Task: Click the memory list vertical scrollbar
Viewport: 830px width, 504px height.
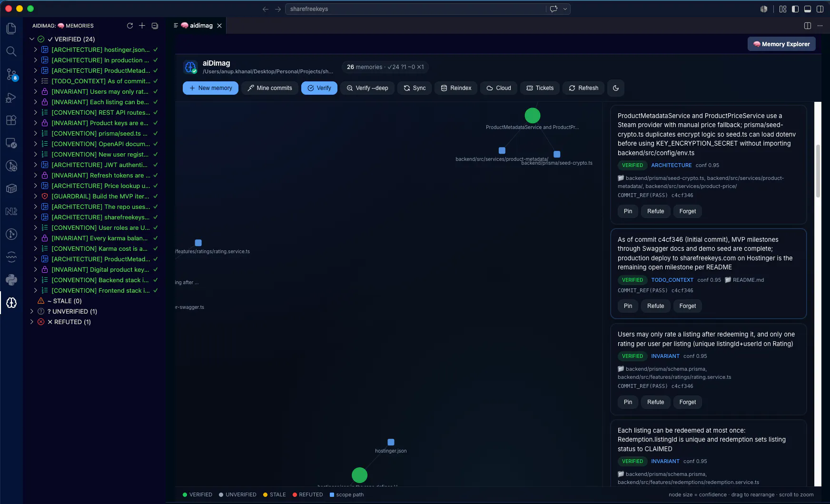Action: 818,171
